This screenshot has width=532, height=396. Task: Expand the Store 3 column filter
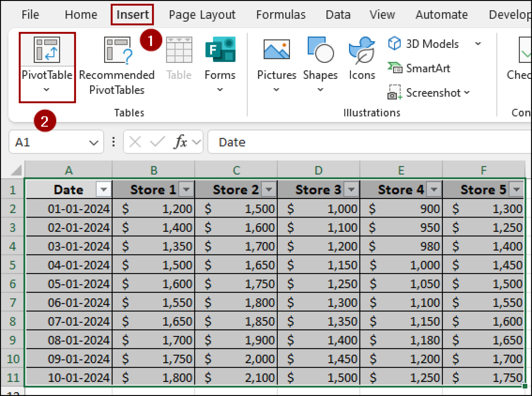pyautogui.click(x=352, y=189)
